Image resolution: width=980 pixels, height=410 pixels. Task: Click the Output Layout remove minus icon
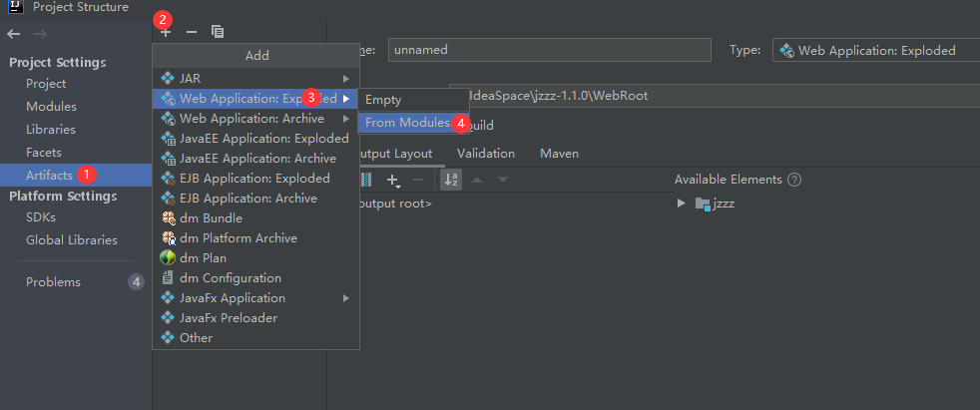(419, 180)
